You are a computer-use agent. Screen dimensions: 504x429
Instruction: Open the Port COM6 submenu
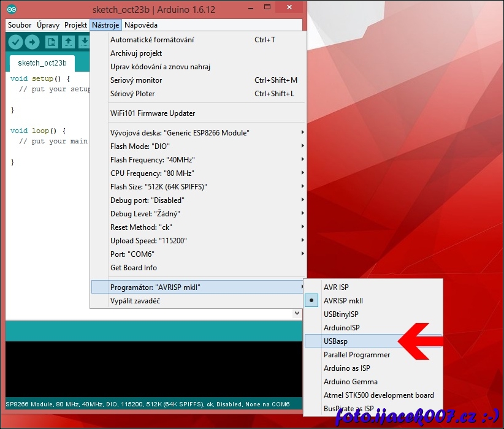pos(132,254)
